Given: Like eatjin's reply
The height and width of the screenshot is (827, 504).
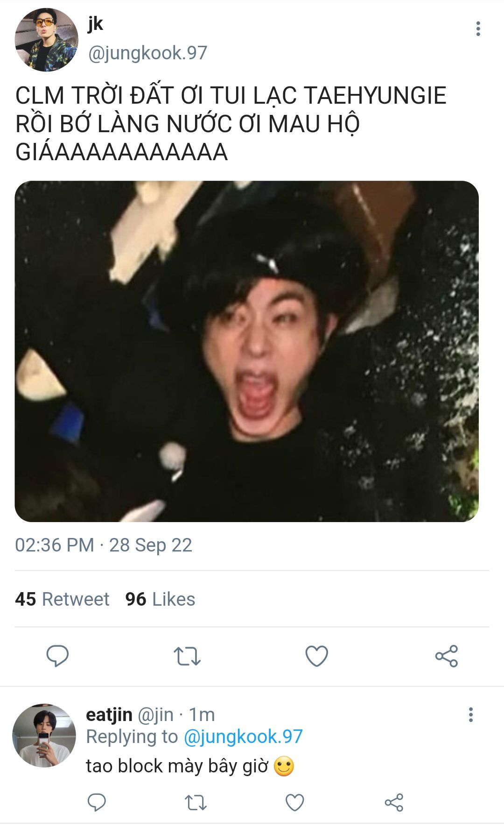Looking at the screenshot, I should click(294, 802).
